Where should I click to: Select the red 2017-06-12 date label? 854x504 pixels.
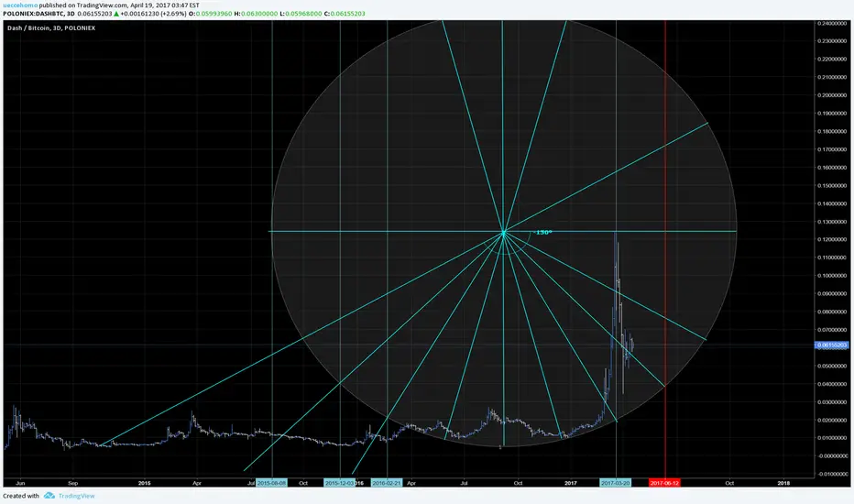point(664,483)
